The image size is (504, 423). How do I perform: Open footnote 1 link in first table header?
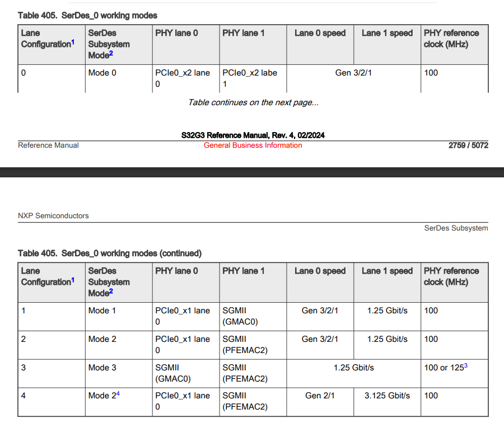[73, 42]
